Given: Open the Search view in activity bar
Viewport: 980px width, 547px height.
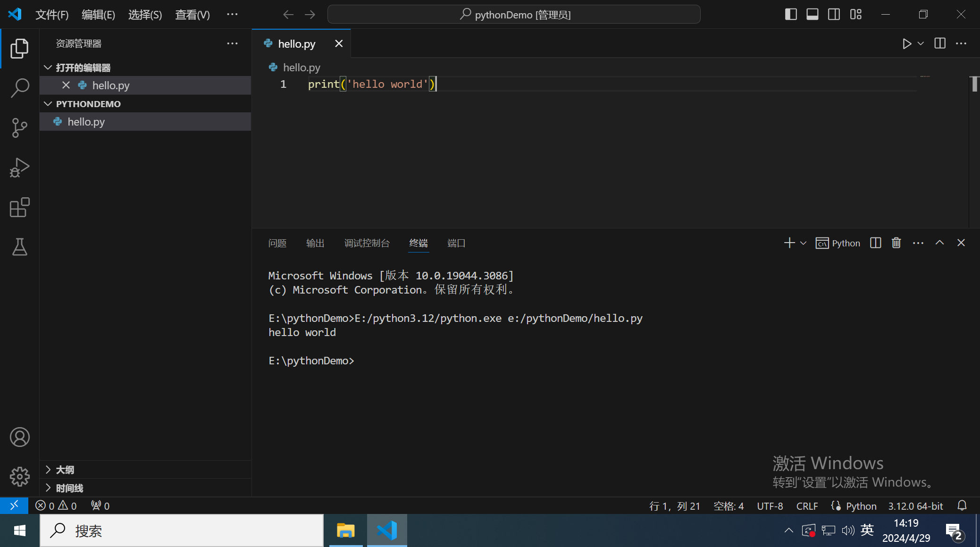Looking at the screenshot, I should (19, 88).
